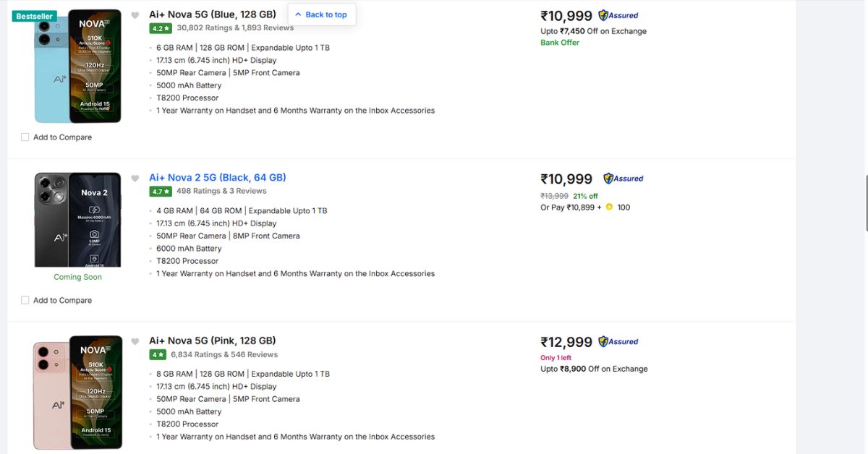
Task: Click Assured badge on Nova 2 5G listing
Action: (624, 179)
